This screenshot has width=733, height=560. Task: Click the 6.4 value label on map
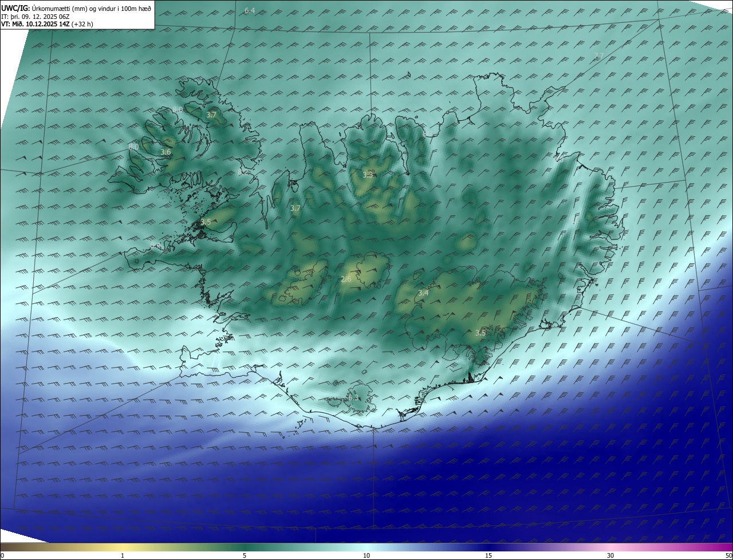point(250,11)
